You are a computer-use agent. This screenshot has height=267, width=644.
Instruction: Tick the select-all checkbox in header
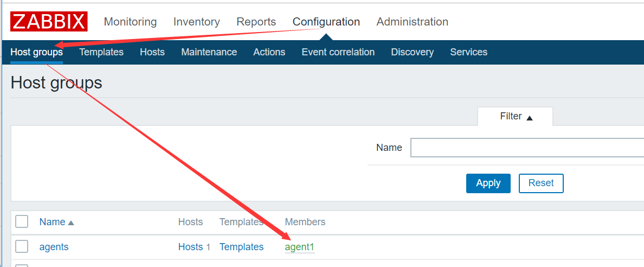(22, 222)
